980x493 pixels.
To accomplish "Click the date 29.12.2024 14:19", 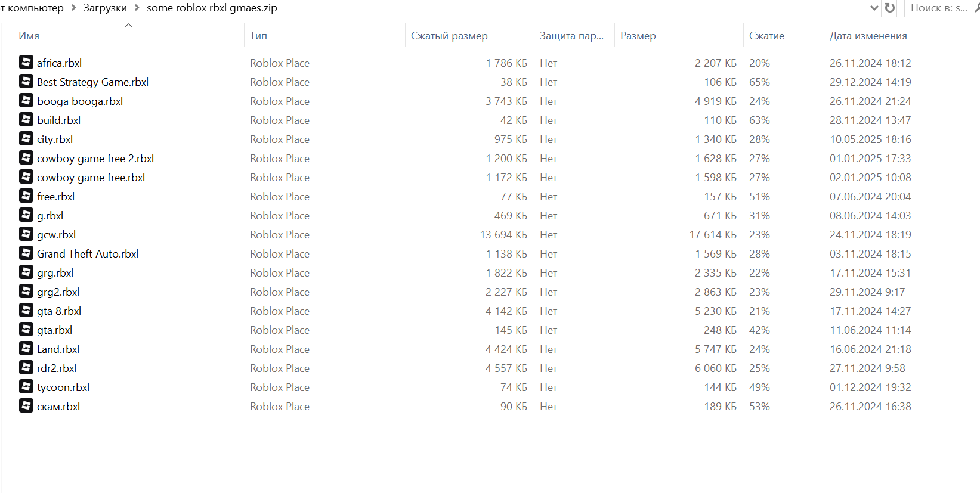I will (870, 82).
